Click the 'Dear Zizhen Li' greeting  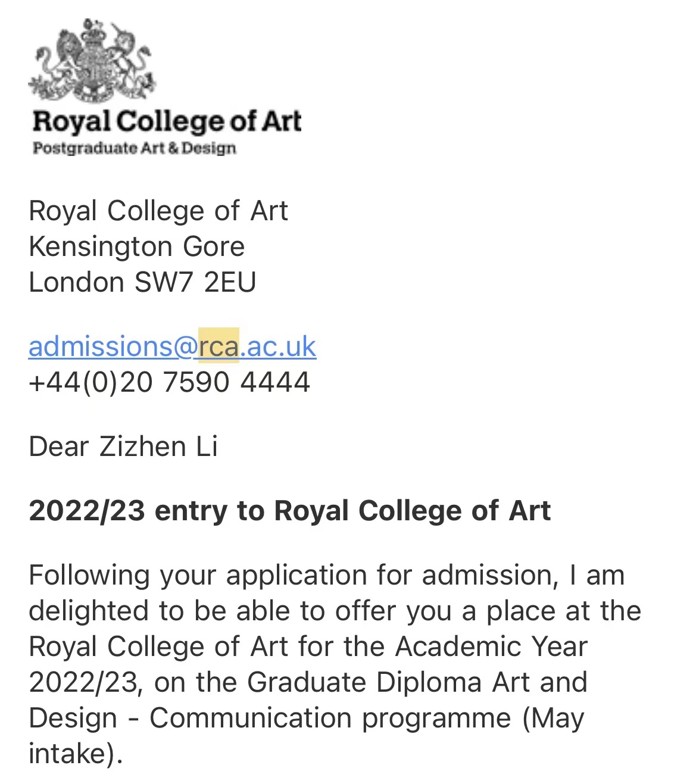123,446
